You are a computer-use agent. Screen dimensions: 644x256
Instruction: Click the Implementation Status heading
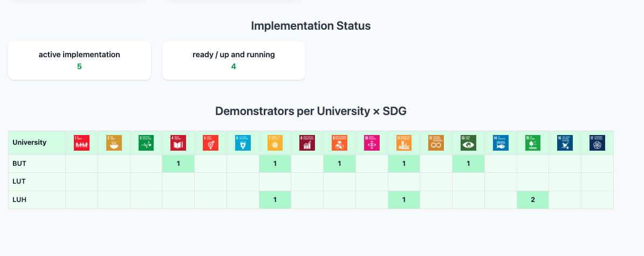pos(311,26)
